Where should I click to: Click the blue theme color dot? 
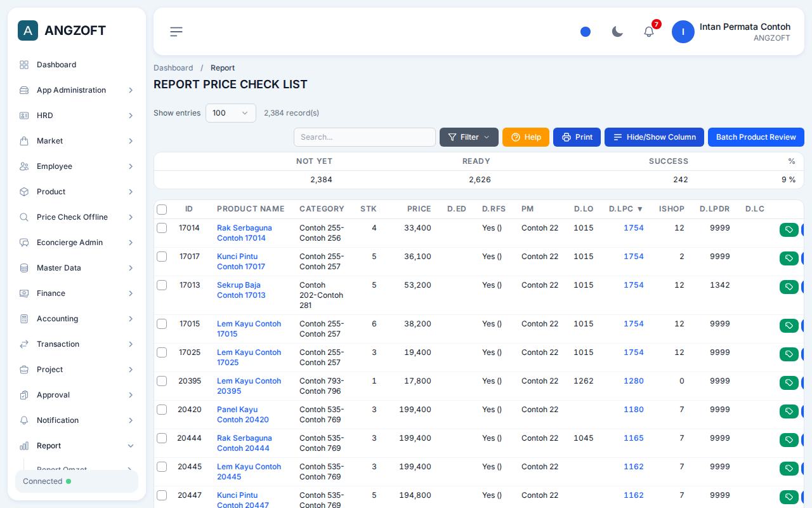tap(586, 32)
